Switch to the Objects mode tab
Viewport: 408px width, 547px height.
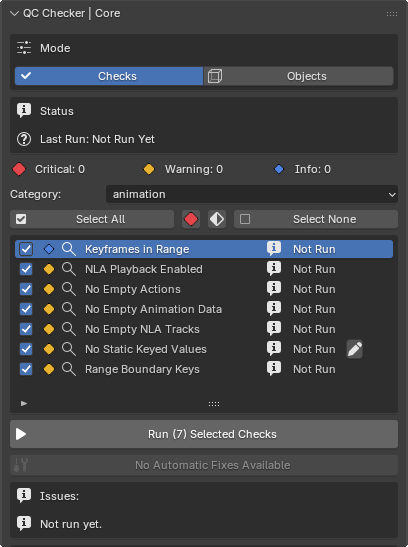pos(299,76)
